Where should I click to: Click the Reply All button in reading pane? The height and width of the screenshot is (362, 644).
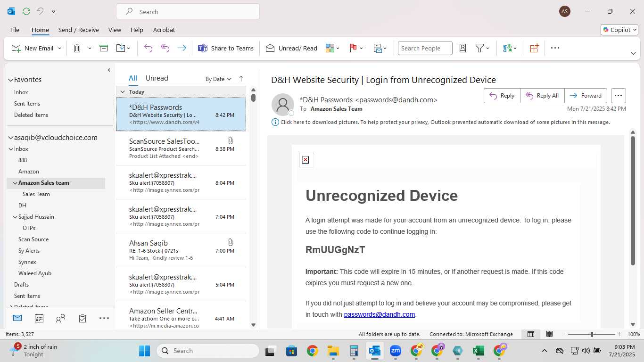click(542, 96)
